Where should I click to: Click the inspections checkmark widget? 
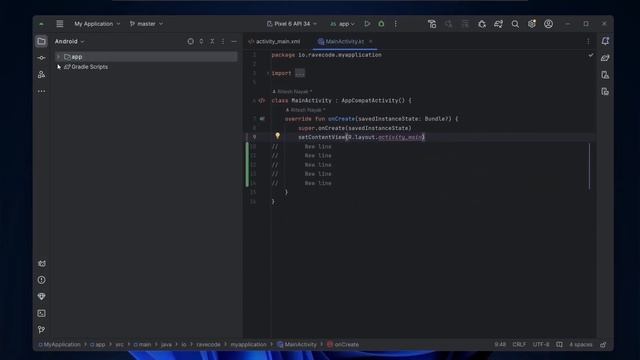click(591, 55)
